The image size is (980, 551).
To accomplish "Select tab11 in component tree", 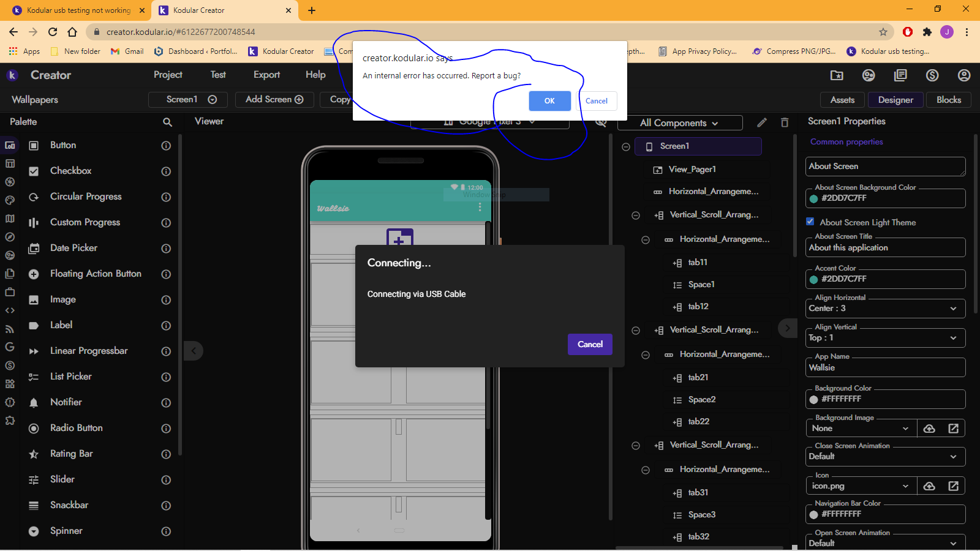I will point(698,263).
